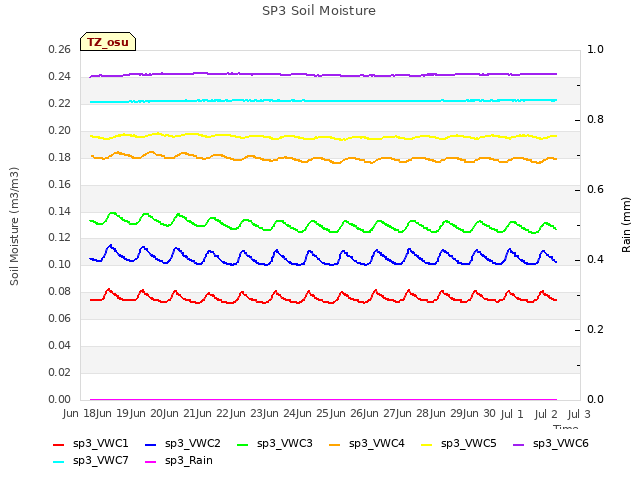Screen dimensions: 640x480
Task: Click the 1.0 rain axis tick value
Action: click(x=595, y=49)
